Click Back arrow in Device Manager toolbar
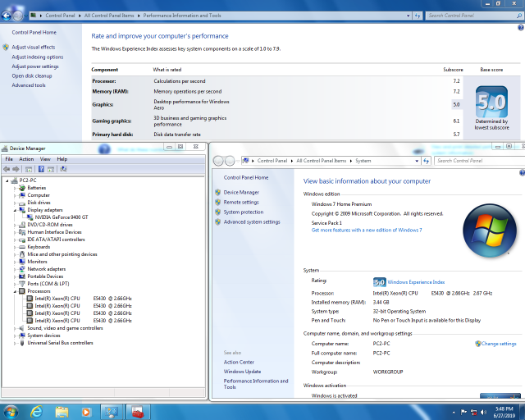Image resolution: width=525 pixels, height=420 pixels. pos(7,169)
